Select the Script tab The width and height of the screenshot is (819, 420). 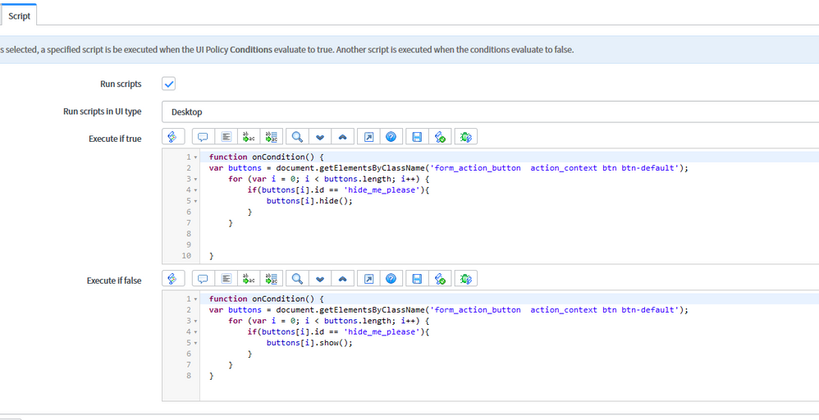click(x=19, y=16)
